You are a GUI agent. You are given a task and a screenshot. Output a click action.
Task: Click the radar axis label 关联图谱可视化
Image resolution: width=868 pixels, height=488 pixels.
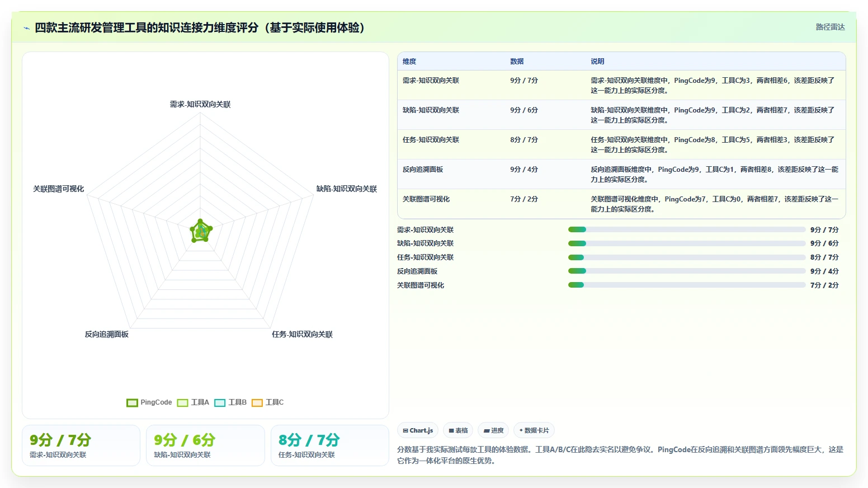coord(59,189)
